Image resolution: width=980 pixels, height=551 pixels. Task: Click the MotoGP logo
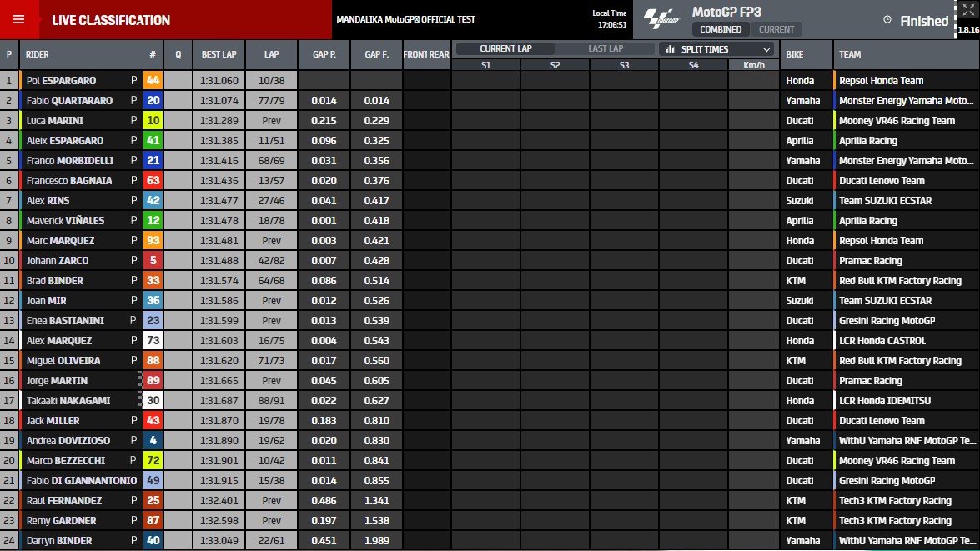pyautogui.click(x=661, y=19)
